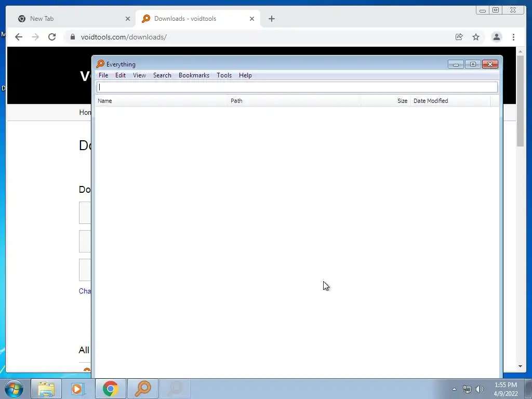Sort results by the Name column

tap(162, 101)
